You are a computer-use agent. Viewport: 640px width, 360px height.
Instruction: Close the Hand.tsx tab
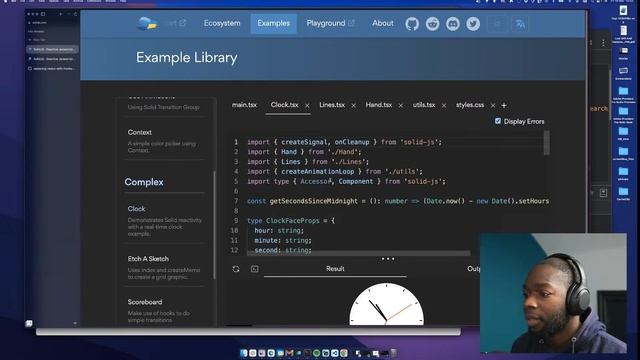400,105
